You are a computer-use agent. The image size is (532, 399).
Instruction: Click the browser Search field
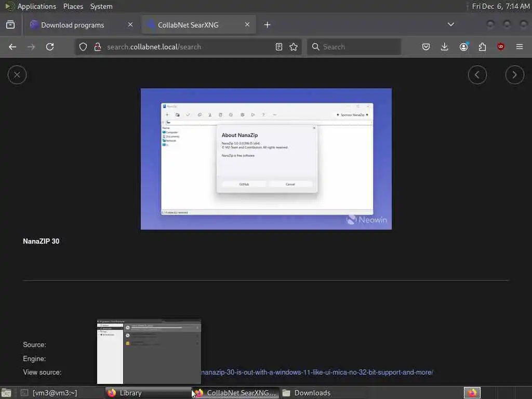click(354, 47)
